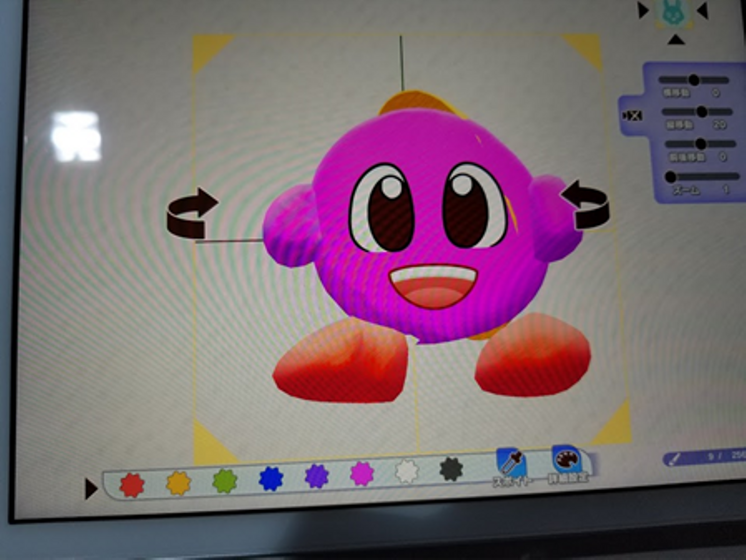Screen dimensions: 746x560
Task: Adjust the 縦移動 vertical move slider
Action: [697, 112]
